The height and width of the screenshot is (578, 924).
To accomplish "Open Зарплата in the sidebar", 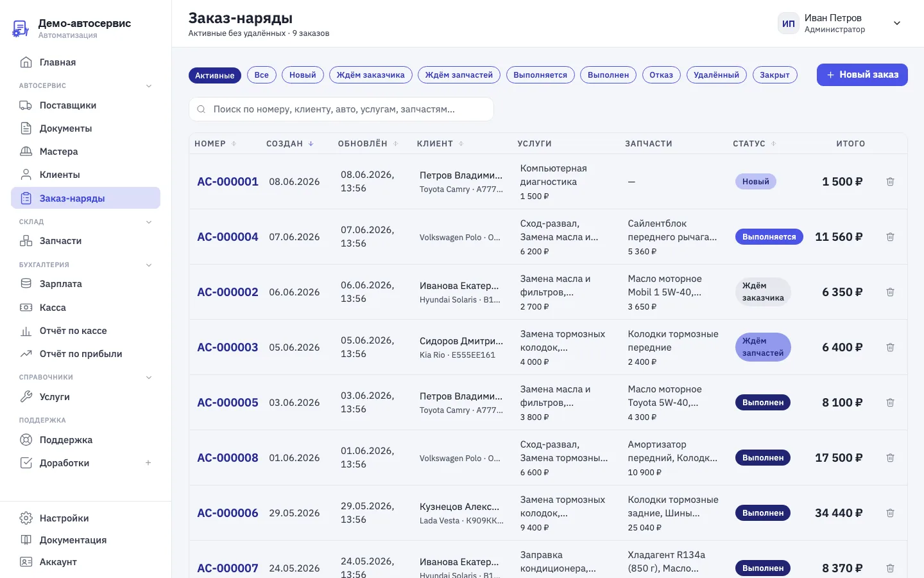I will point(85,284).
